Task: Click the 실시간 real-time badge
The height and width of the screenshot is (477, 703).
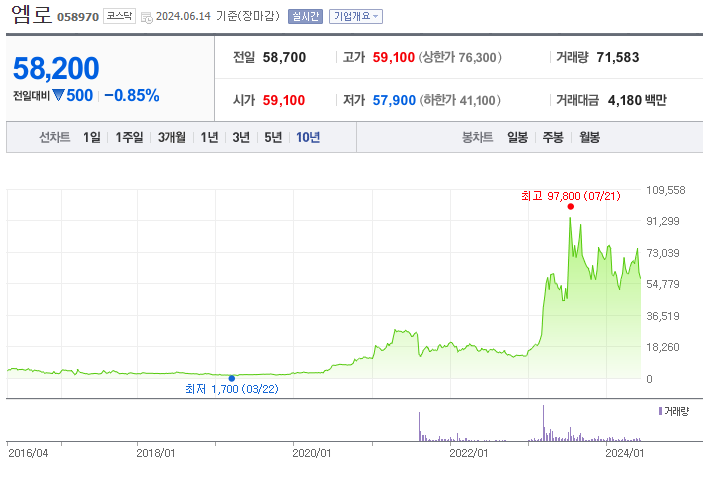Action: click(x=305, y=17)
